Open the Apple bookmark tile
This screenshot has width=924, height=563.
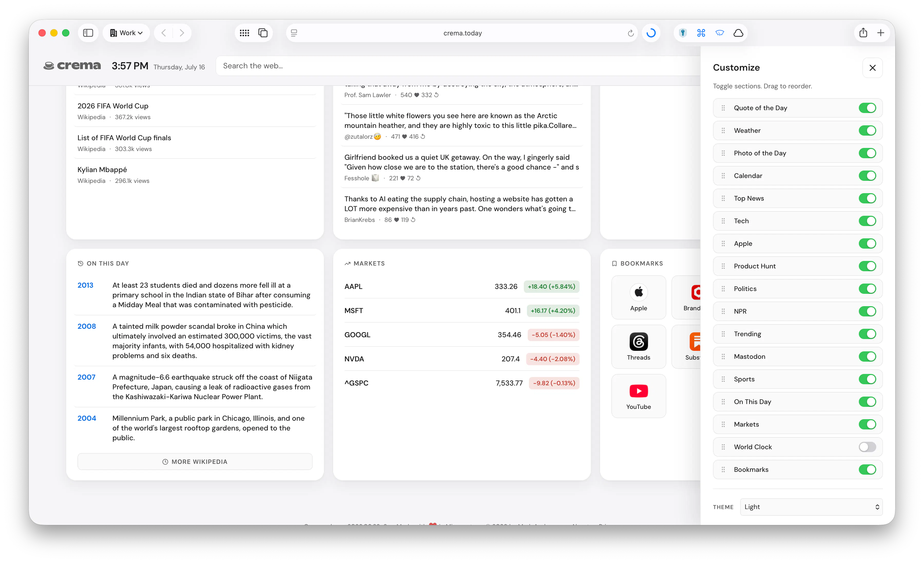[x=638, y=297]
